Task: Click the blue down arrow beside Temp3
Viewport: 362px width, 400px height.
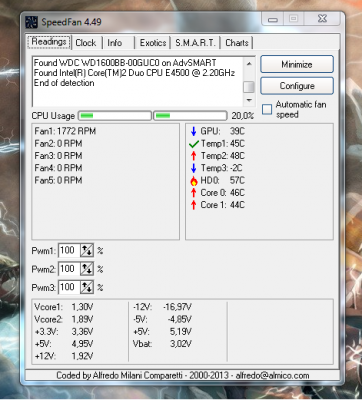Action: click(193, 168)
